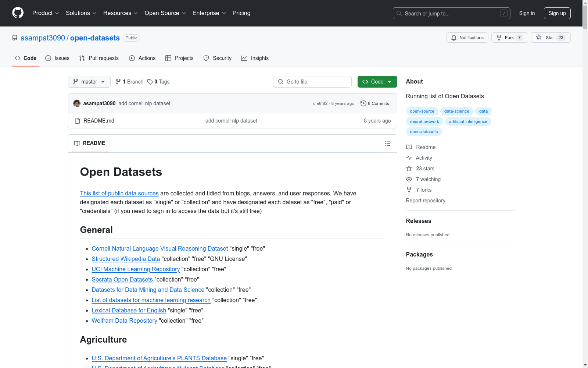Open the Issues tab
The image size is (588, 368).
(57, 58)
